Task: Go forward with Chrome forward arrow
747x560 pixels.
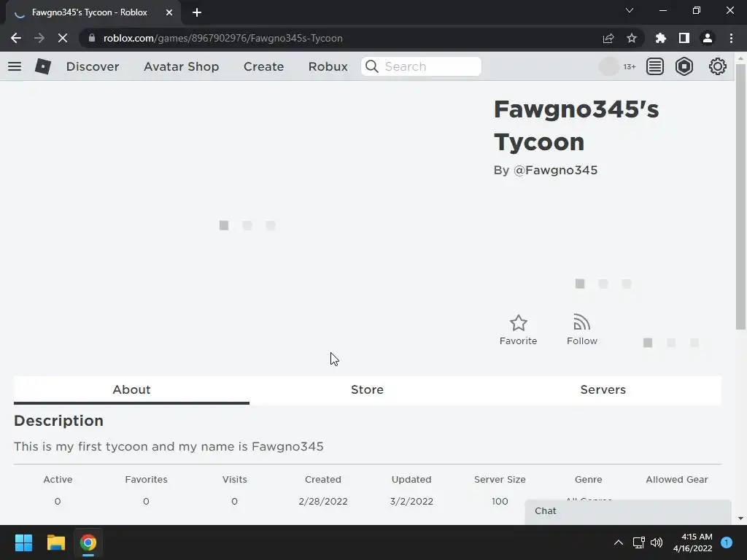Action: coord(39,38)
